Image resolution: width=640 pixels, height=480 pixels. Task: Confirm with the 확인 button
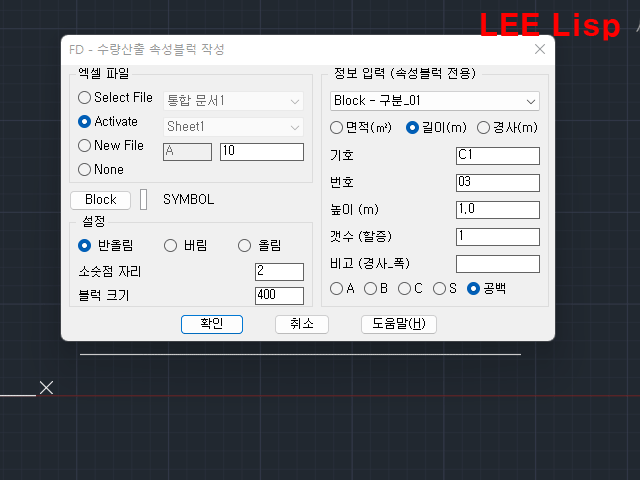click(x=212, y=324)
